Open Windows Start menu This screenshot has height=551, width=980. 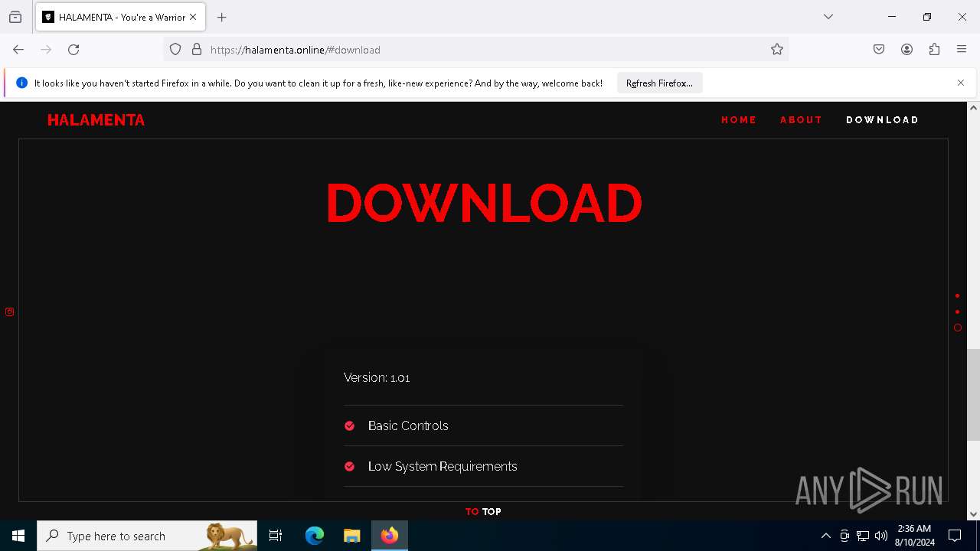(18, 536)
